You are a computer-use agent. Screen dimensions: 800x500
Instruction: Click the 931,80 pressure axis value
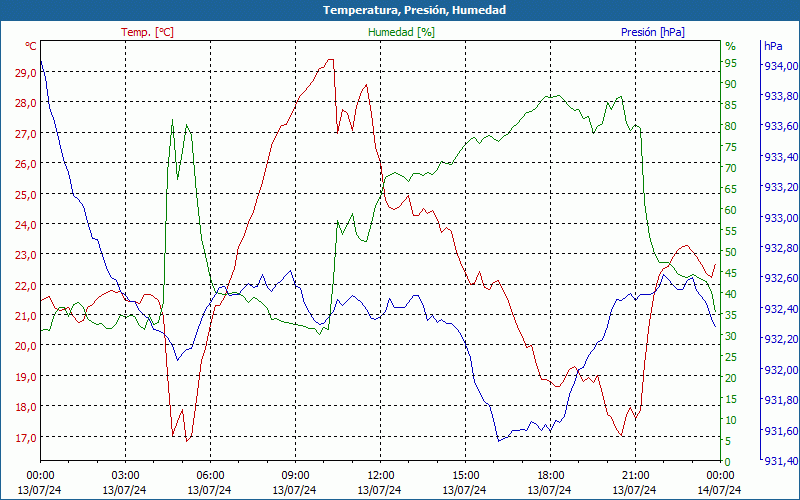tap(780, 400)
